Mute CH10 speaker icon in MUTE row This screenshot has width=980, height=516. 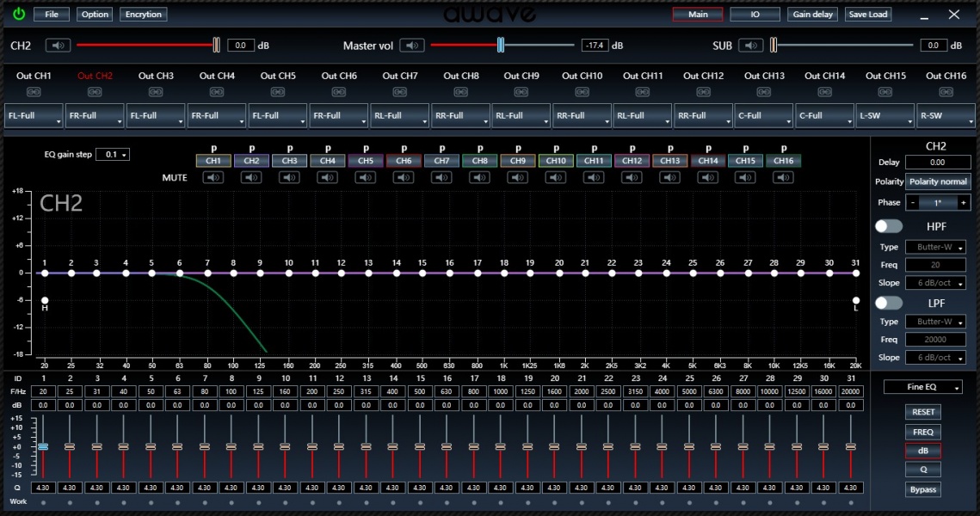(556, 177)
